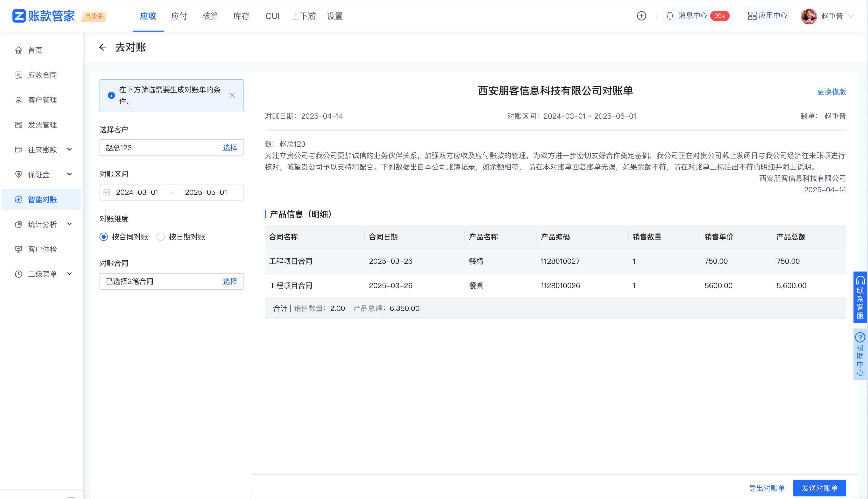Click the 账款管家 logo
This screenshot has height=499, width=868.
[x=44, y=16]
